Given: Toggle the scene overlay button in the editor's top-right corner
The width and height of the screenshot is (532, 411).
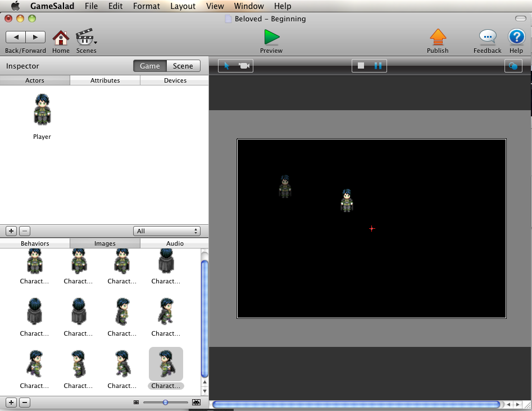Looking at the screenshot, I should [x=513, y=66].
